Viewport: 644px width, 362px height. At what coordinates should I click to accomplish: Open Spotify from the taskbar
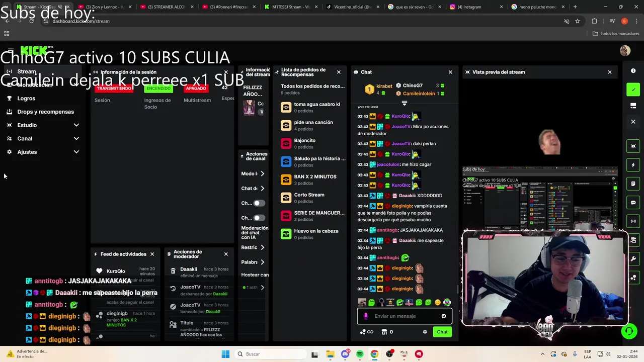coord(360,354)
